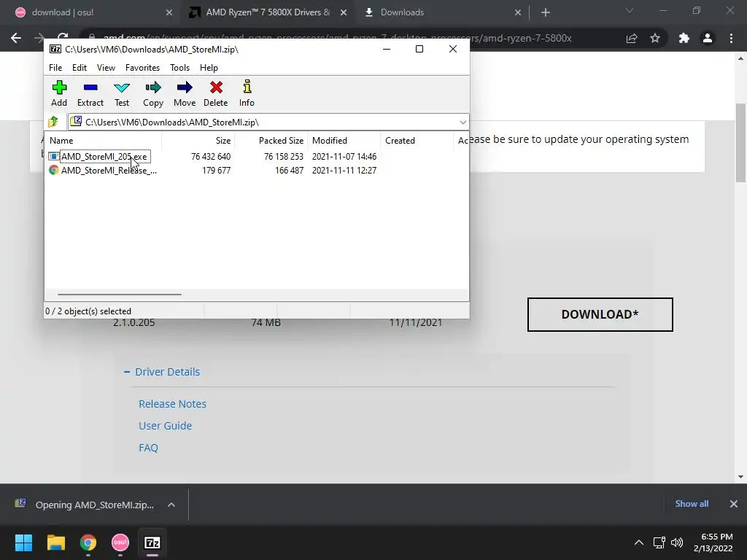Close the download | osu! tab
The height and width of the screenshot is (560, 747).
coord(169,12)
